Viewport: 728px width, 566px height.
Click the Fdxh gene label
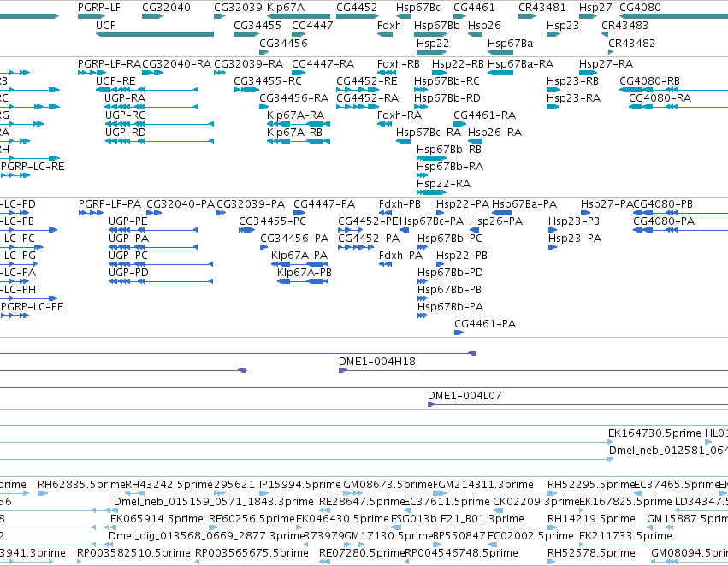point(388,25)
